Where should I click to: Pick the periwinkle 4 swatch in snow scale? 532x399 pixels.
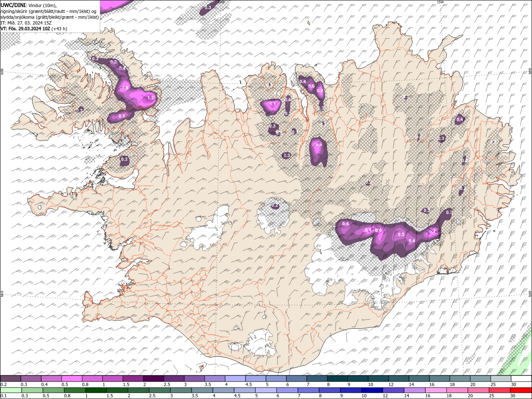point(235,379)
